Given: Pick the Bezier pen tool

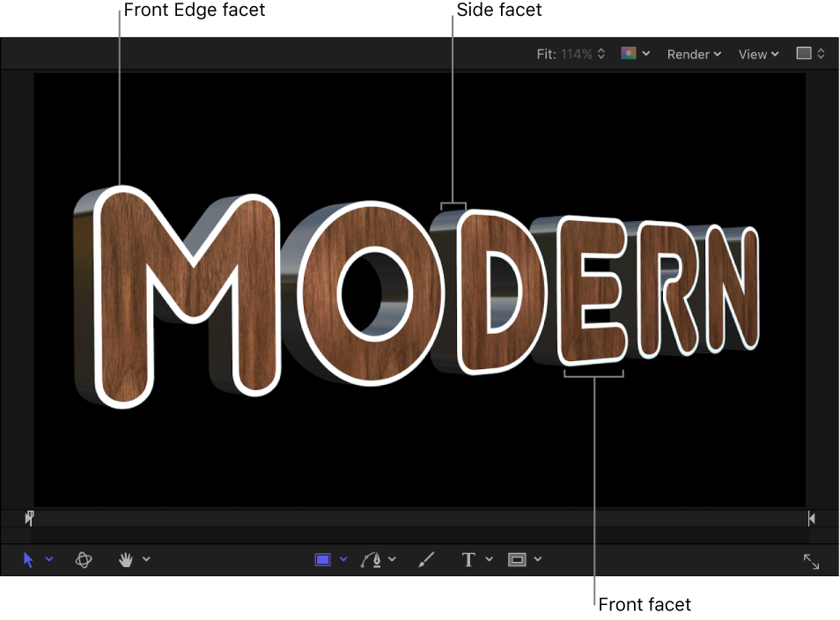Looking at the screenshot, I should [x=372, y=559].
